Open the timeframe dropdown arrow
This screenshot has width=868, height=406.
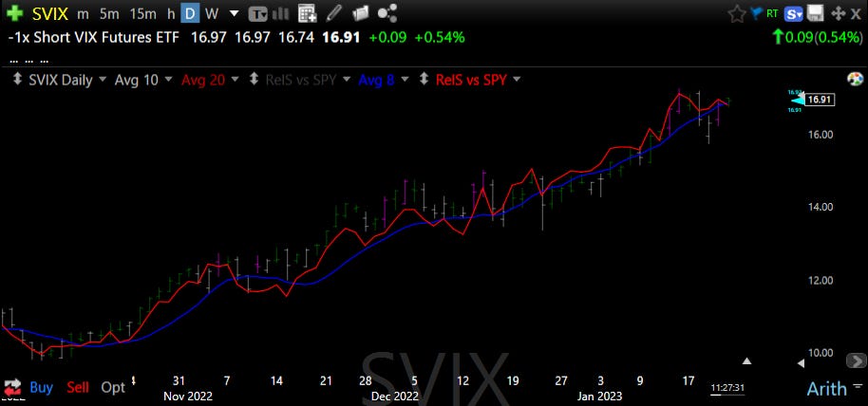(x=235, y=14)
